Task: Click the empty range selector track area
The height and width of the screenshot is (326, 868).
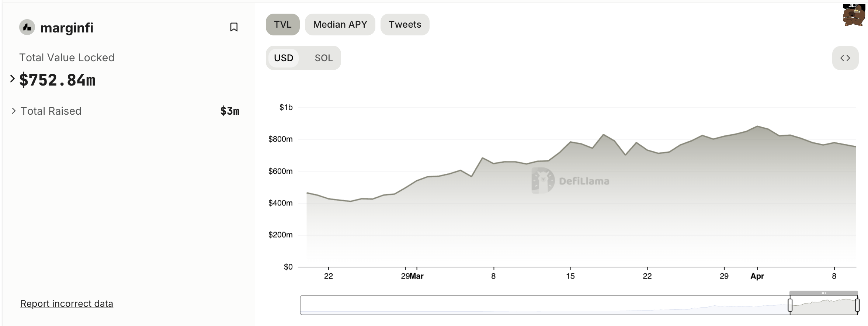Action: [516, 305]
